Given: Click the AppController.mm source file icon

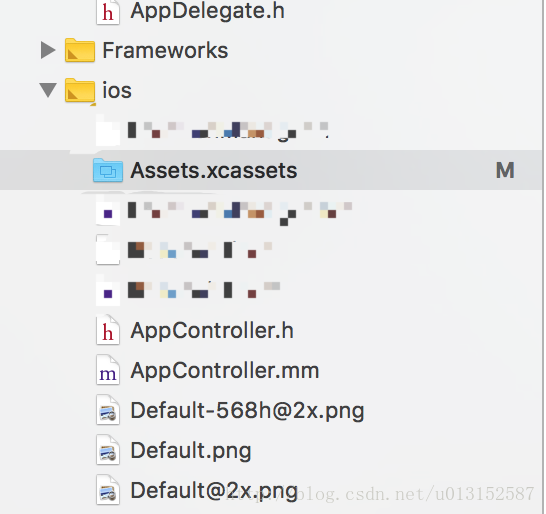Looking at the screenshot, I should coord(108,370).
